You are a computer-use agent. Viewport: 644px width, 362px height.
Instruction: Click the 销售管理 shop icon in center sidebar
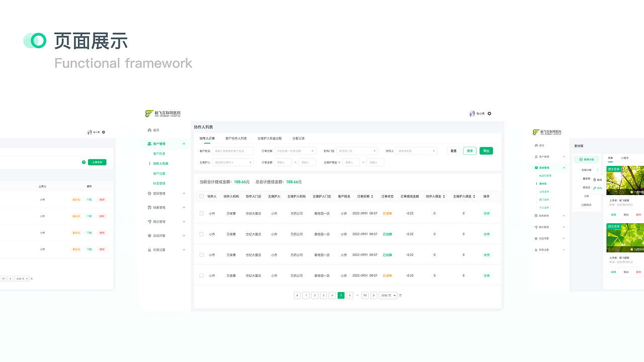tap(149, 208)
